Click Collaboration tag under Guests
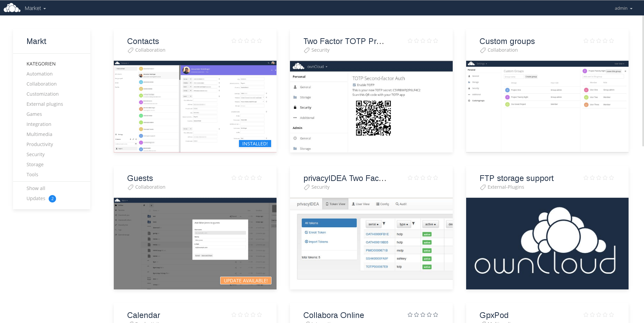Viewport: 644px width, 323px height. 150,187
